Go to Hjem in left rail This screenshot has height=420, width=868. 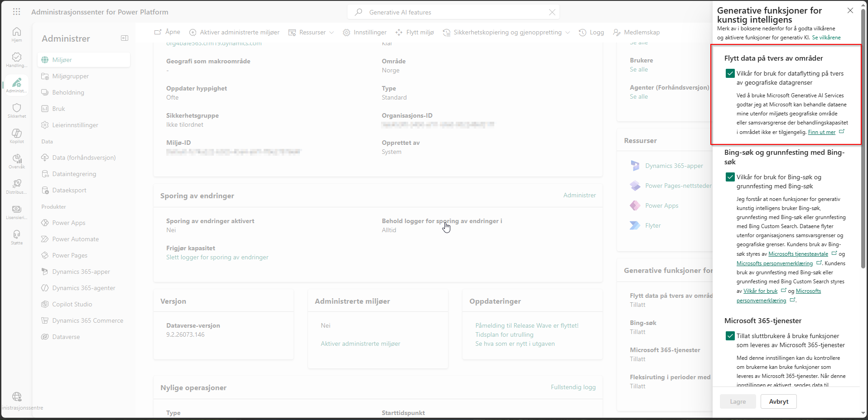17,34
